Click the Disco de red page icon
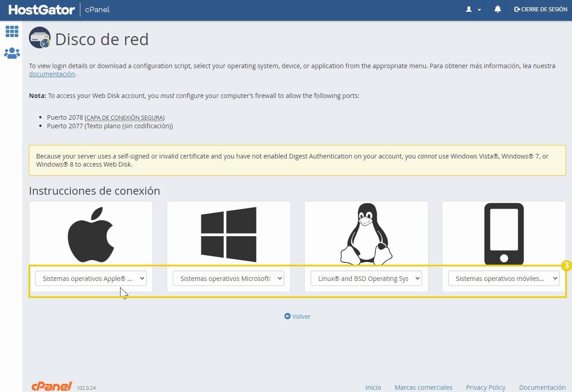 40,38
